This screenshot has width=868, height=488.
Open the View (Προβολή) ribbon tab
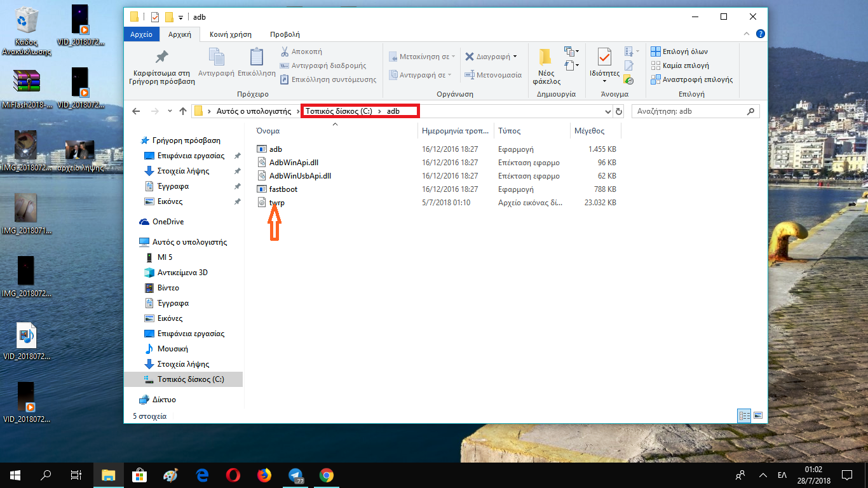click(285, 34)
